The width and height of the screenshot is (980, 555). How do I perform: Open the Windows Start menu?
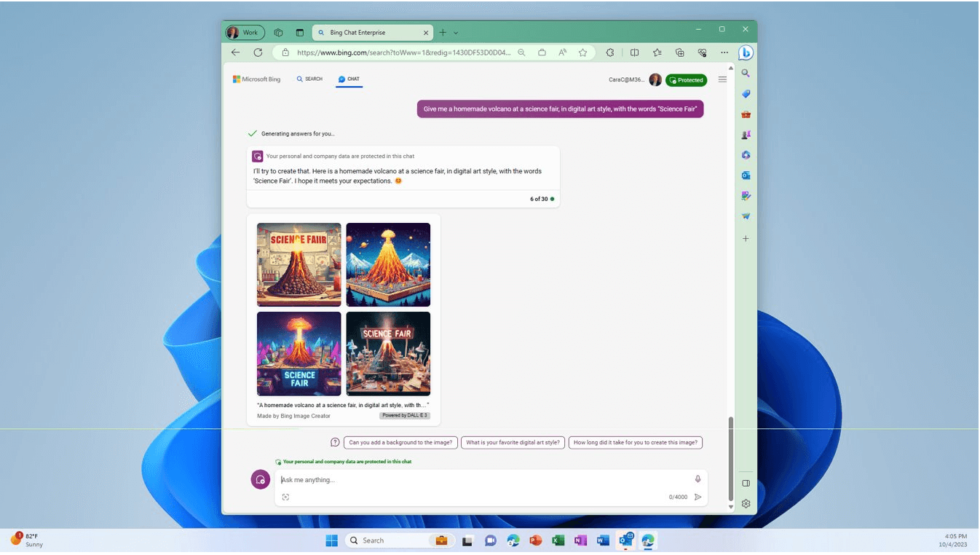[331, 540]
